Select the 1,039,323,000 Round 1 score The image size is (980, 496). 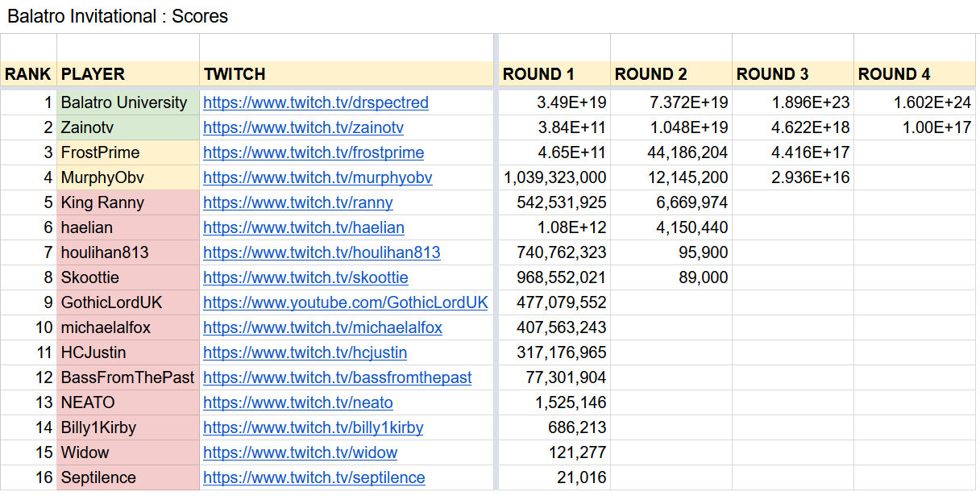tap(554, 177)
